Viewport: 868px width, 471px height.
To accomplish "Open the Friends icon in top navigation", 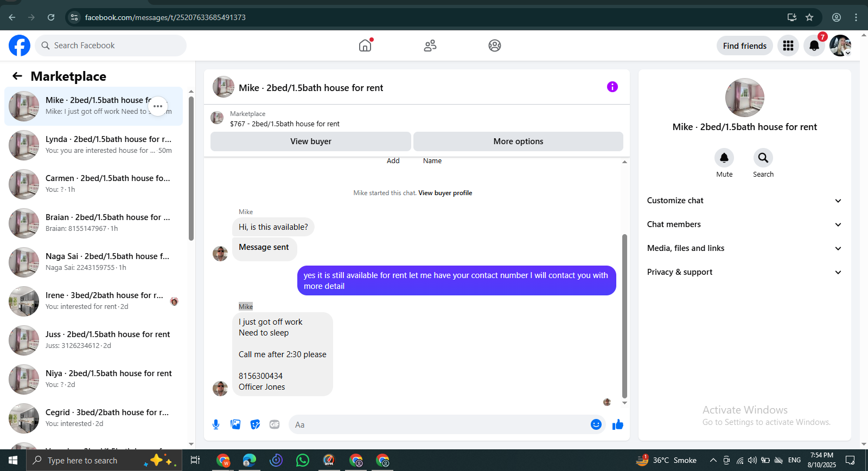I will tap(430, 46).
